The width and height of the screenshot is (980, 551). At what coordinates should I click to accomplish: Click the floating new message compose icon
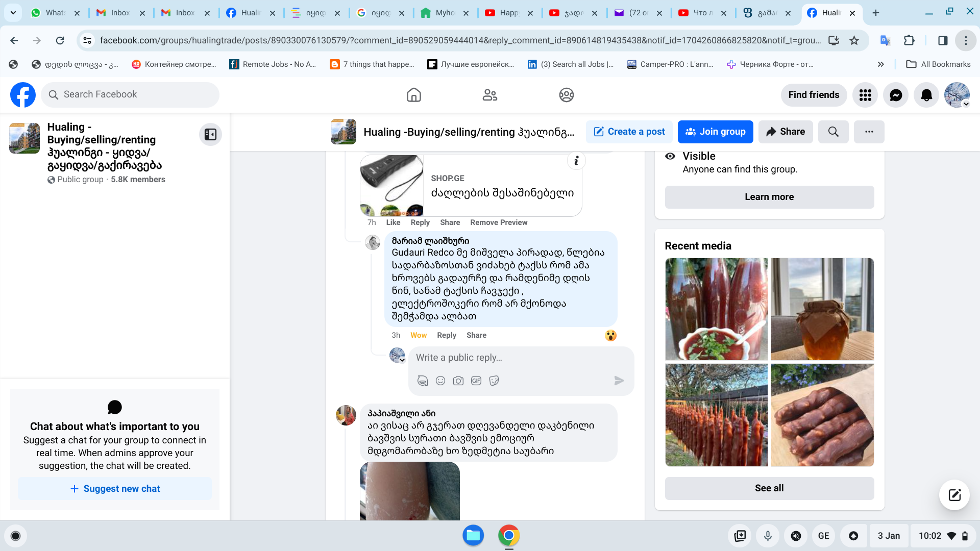954,494
